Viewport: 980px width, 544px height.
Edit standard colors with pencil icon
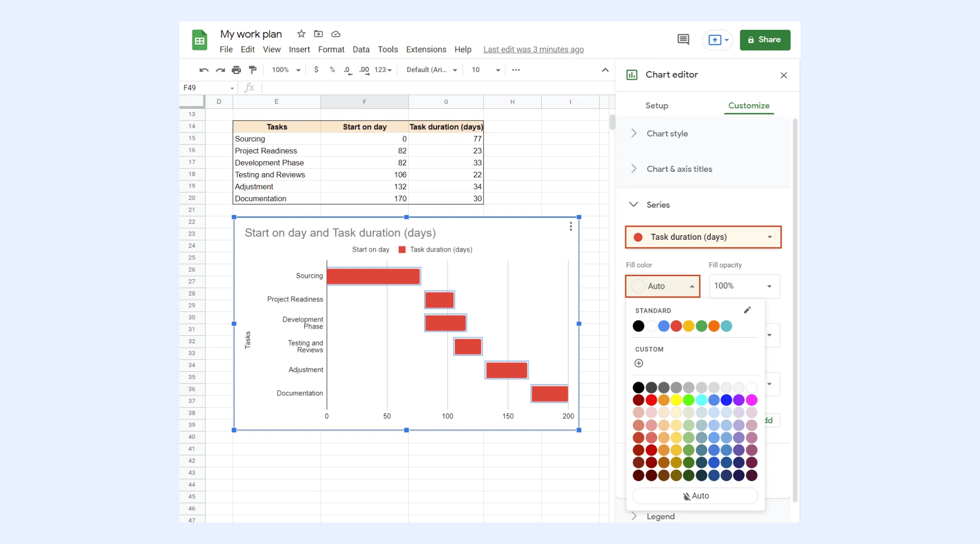tap(747, 310)
